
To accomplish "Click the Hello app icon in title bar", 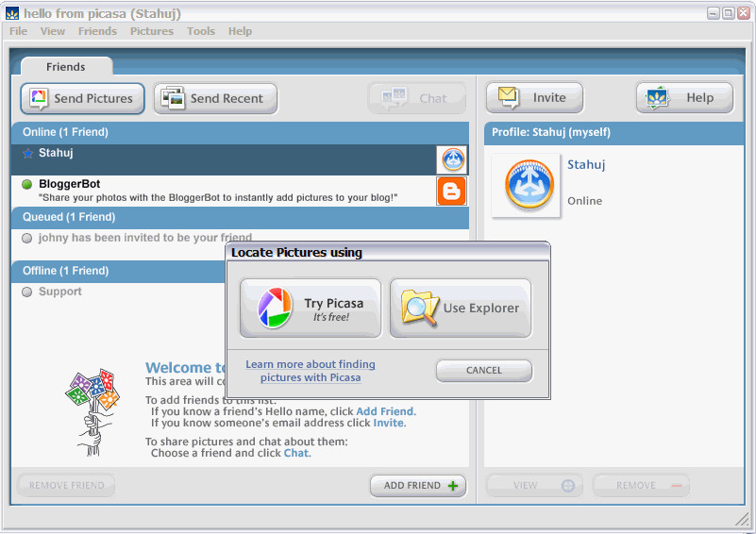I will (x=12, y=13).
